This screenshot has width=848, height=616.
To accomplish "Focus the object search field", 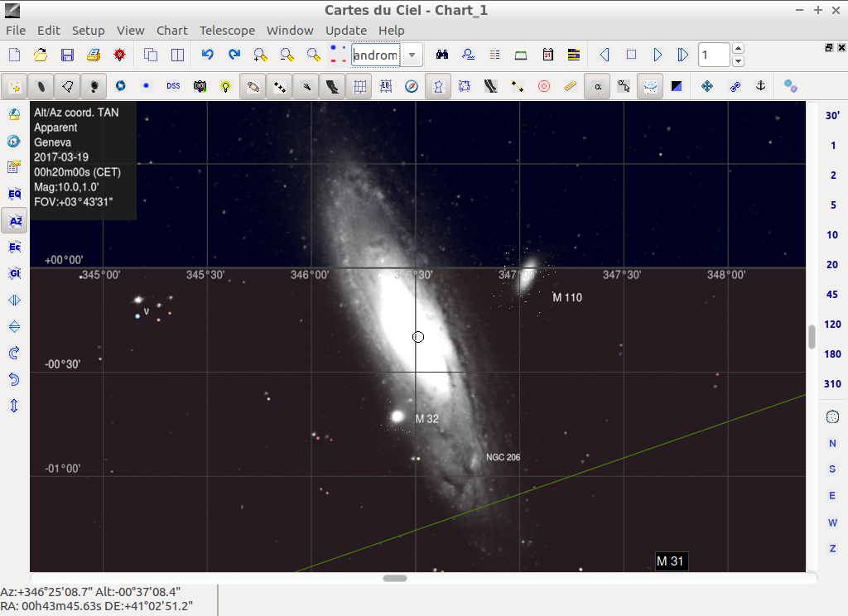I will coord(376,55).
